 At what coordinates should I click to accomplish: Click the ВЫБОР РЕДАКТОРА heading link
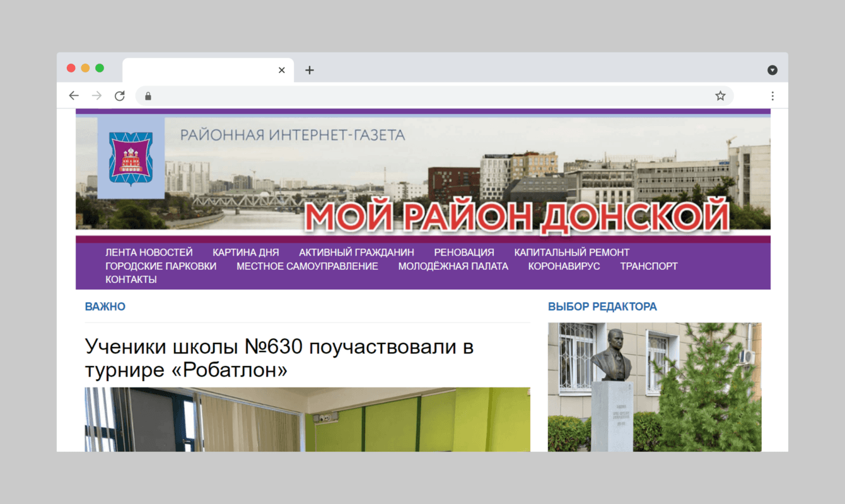(x=602, y=307)
